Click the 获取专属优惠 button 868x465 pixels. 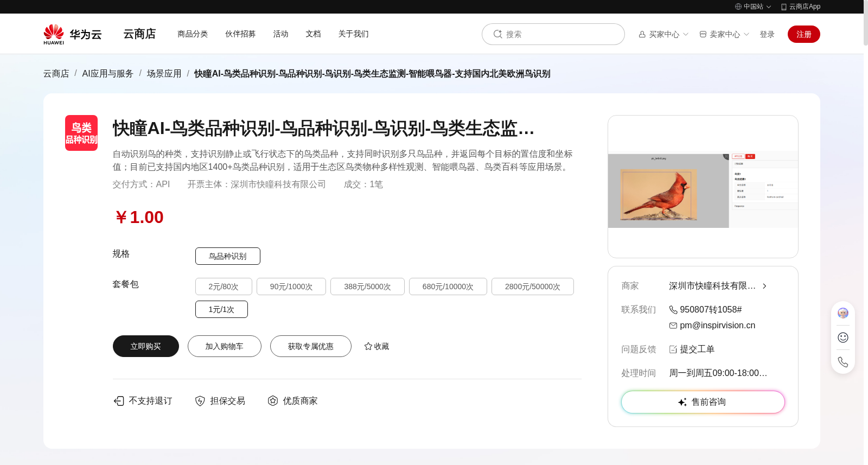(x=311, y=346)
